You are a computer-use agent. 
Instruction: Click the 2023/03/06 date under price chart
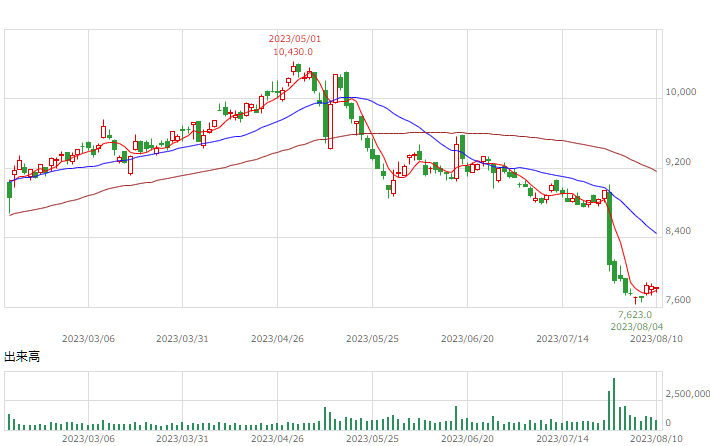(88, 339)
